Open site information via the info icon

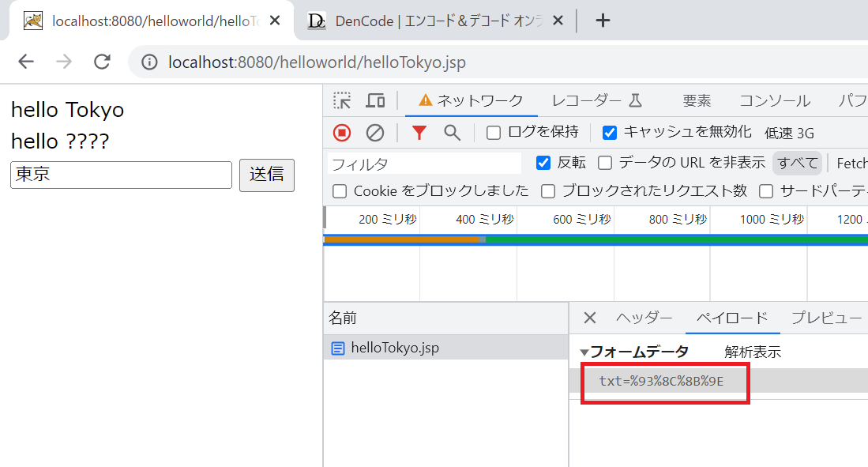click(x=149, y=62)
